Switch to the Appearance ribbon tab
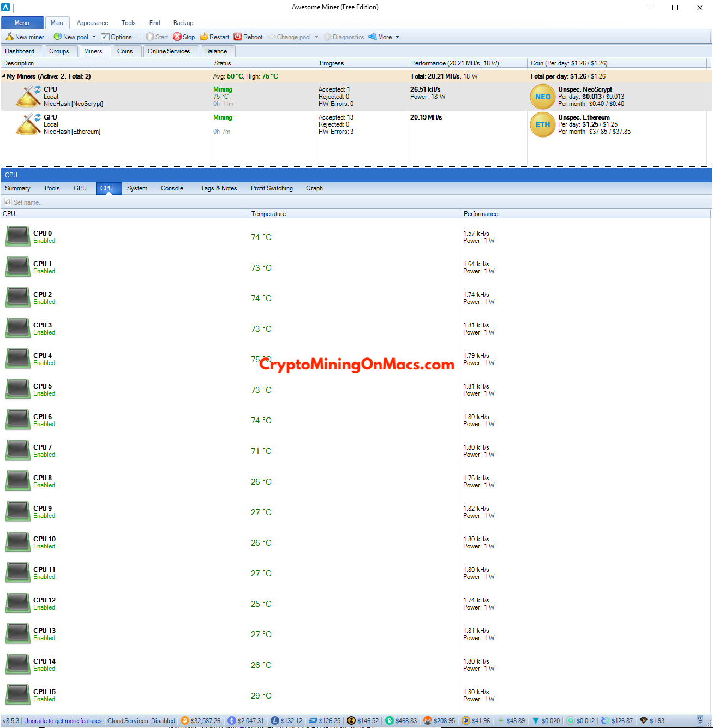 point(92,23)
